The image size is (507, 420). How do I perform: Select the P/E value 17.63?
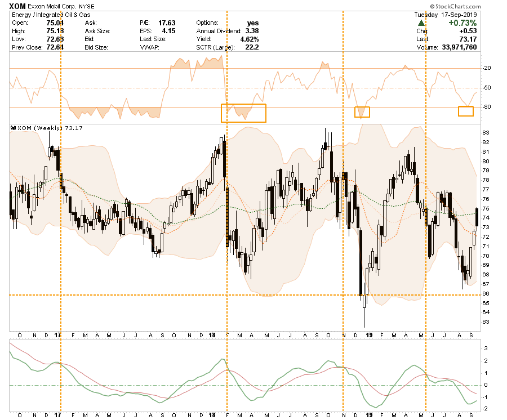pyautogui.click(x=167, y=23)
